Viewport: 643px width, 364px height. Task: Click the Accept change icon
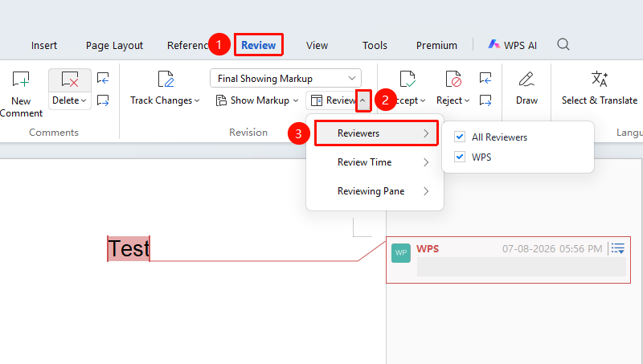tap(408, 79)
